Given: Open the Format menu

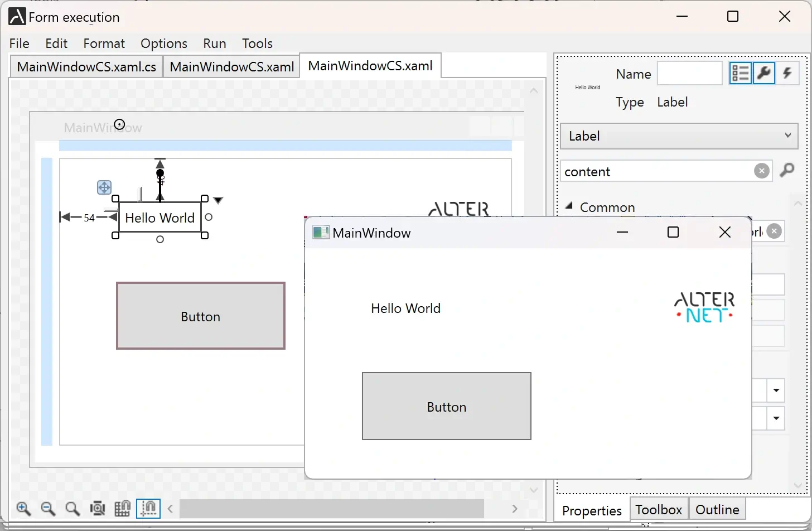Looking at the screenshot, I should click(x=104, y=43).
